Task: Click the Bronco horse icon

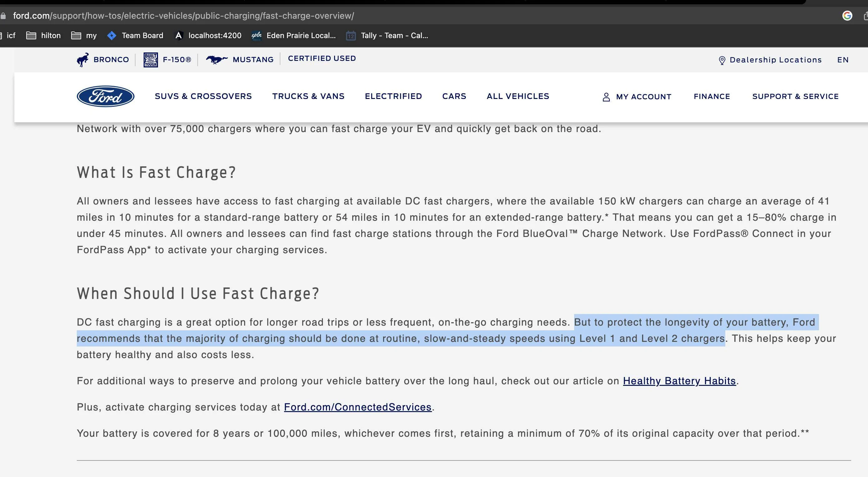Action: click(83, 60)
